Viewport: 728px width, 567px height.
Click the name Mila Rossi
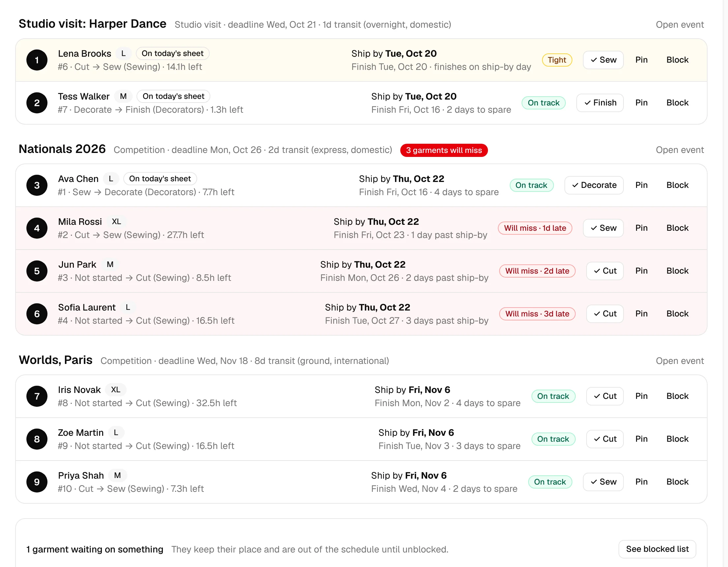point(80,222)
